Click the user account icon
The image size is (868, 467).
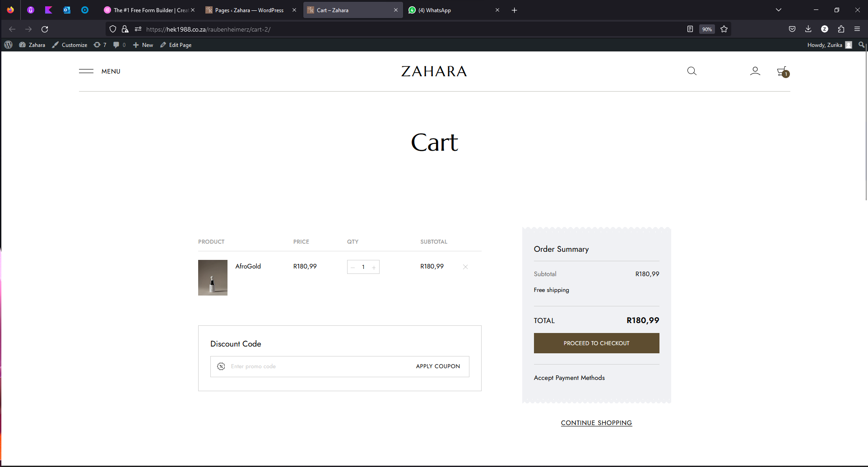tap(755, 71)
